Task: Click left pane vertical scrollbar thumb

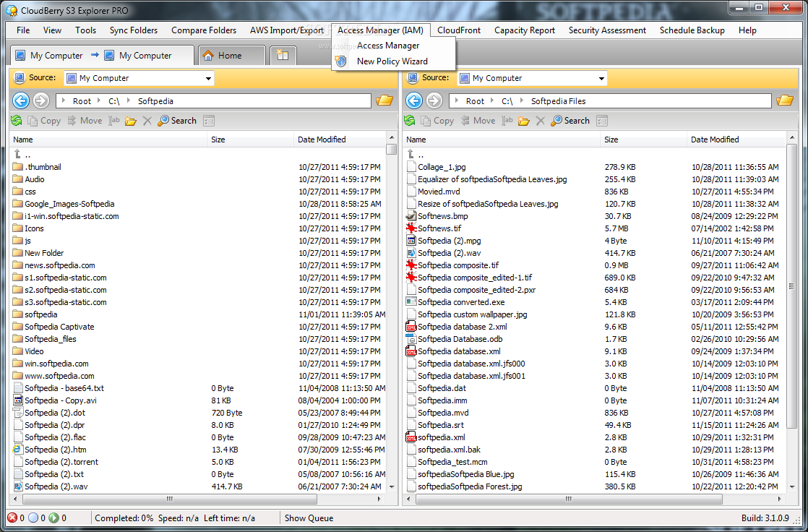Action: pyautogui.click(x=392, y=150)
